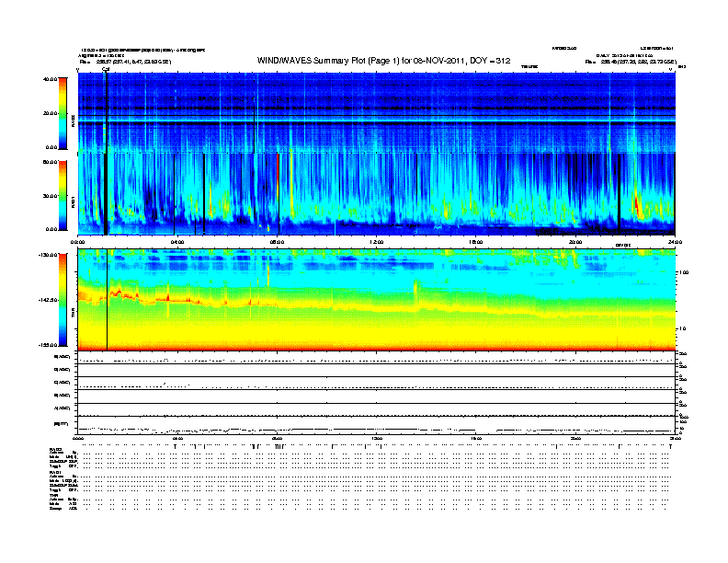728x563 pixels.
Task: Click the rotated TNR axis label beside spectrogram
Action: click(x=73, y=315)
